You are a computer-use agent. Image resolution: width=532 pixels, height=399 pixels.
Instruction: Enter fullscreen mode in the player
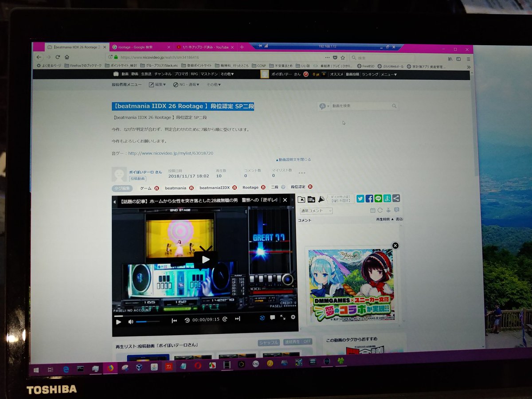(283, 317)
